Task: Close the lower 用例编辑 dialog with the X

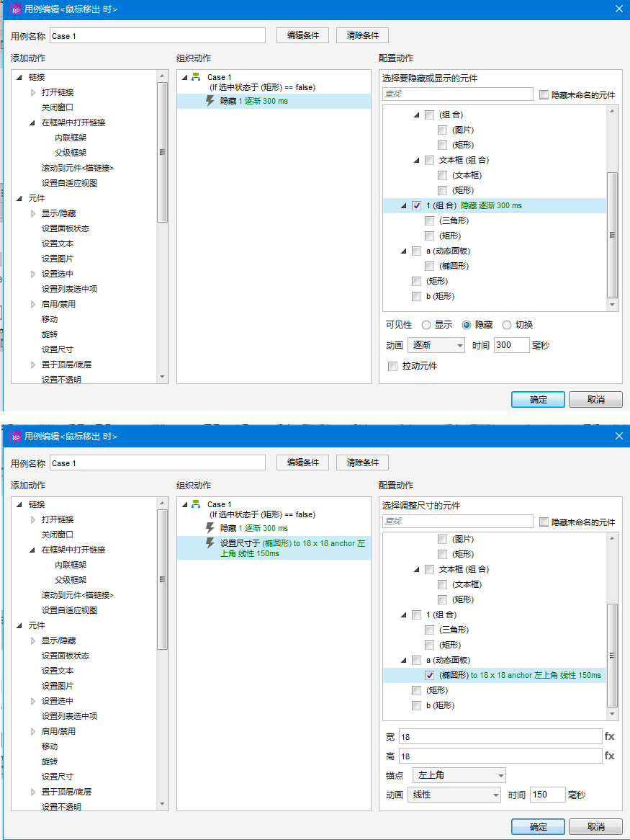Action: coord(618,436)
